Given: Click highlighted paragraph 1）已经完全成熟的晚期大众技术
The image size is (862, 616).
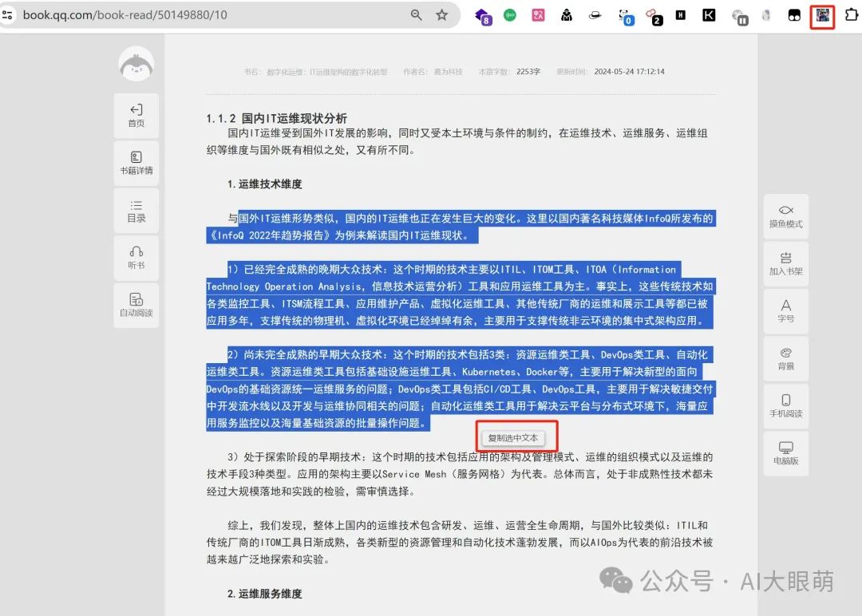Looking at the screenshot, I should [460, 295].
